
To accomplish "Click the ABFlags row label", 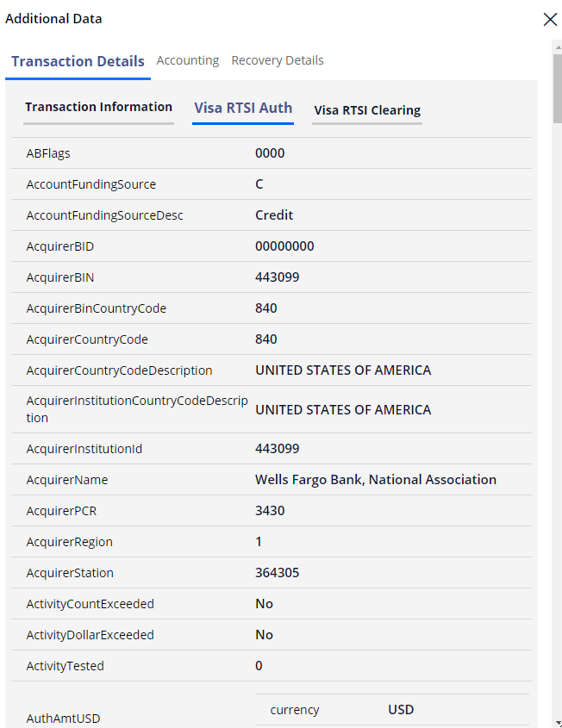I will pyautogui.click(x=48, y=153).
